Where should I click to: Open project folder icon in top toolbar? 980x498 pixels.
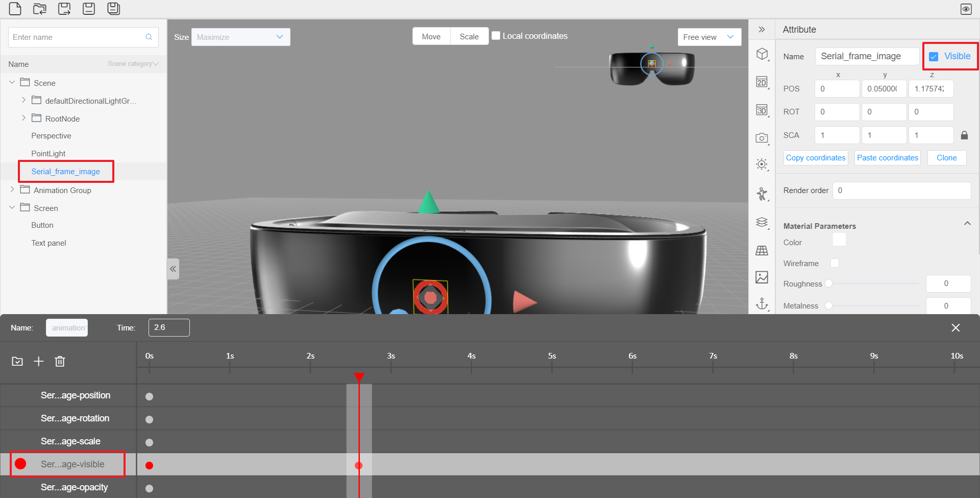[x=40, y=9]
